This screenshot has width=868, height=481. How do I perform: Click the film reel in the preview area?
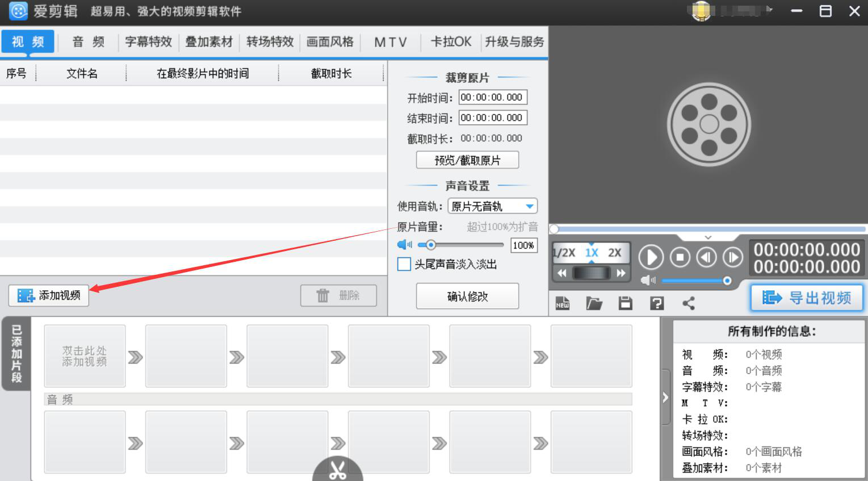pyautogui.click(x=708, y=124)
